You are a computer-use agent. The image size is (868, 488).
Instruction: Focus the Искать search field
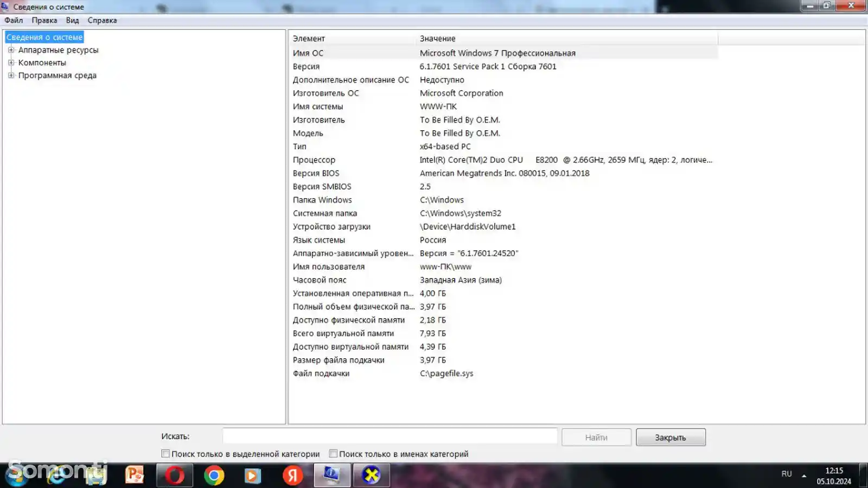tap(390, 436)
